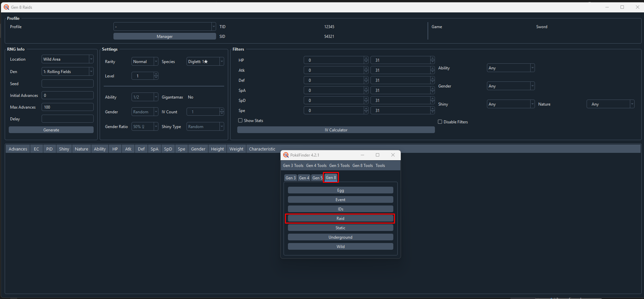Expand the Den dropdown showing Rolling Fields
The height and width of the screenshot is (299, 644).
click(x=67, y=71)
